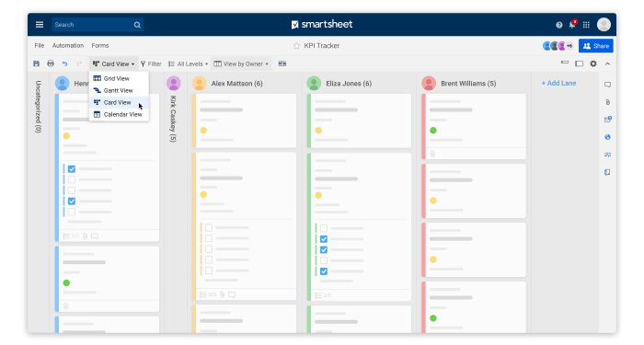Open Attachments panel icon in right rail
The width and height of the screenshot is (644, 345).
click(608, 102)
